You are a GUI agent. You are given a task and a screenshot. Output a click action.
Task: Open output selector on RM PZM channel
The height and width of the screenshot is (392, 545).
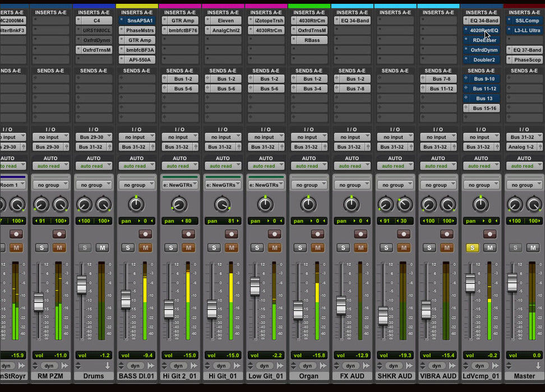coord(50,147)
